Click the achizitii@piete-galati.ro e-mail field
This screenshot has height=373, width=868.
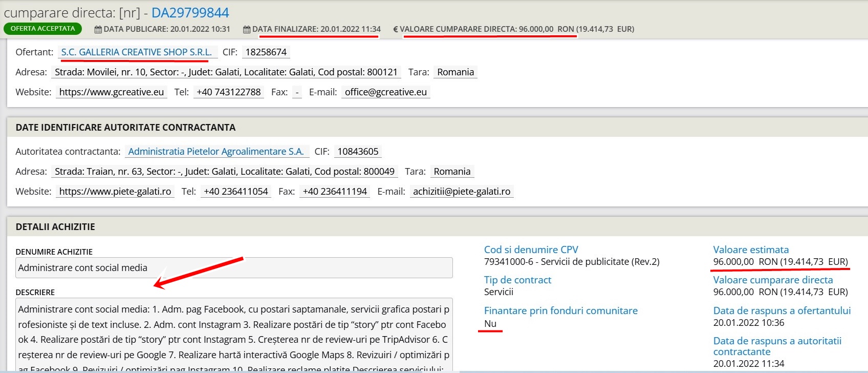(461, 191)
